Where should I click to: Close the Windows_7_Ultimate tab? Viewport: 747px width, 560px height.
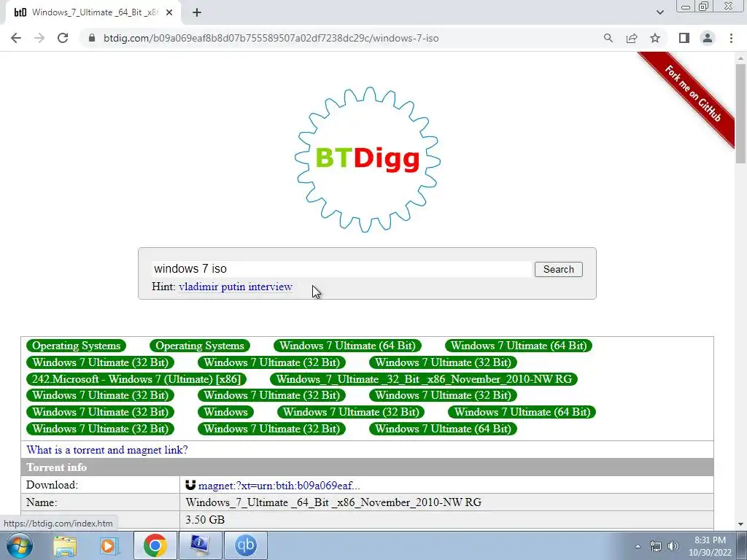[169, 13]
